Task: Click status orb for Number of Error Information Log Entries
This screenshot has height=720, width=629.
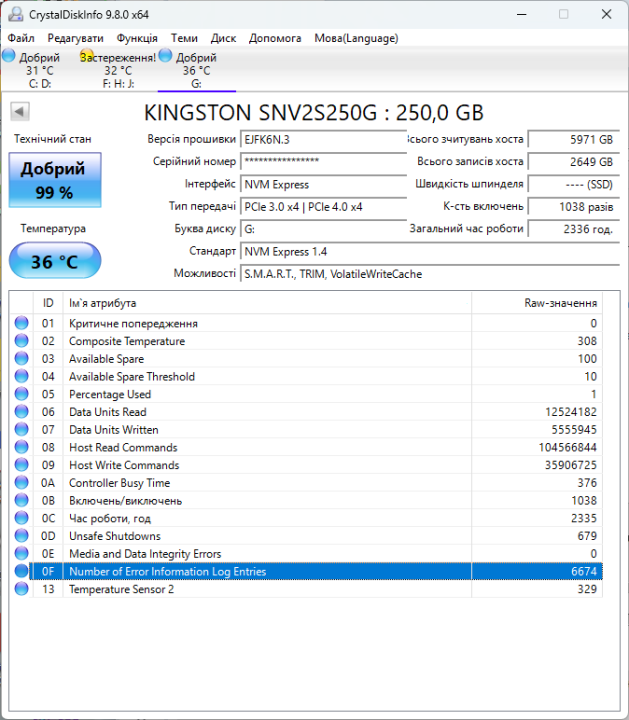Action: click(x=21, y=571)
